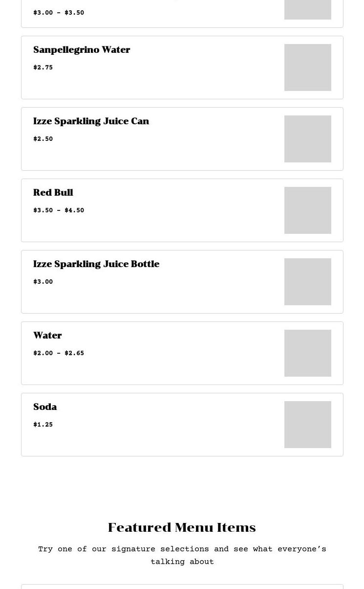Viewport: 364px width, 589px height.
Task: Click the Red Bull image placeholder
Action: pyautogui.click(x=307, y=210)
